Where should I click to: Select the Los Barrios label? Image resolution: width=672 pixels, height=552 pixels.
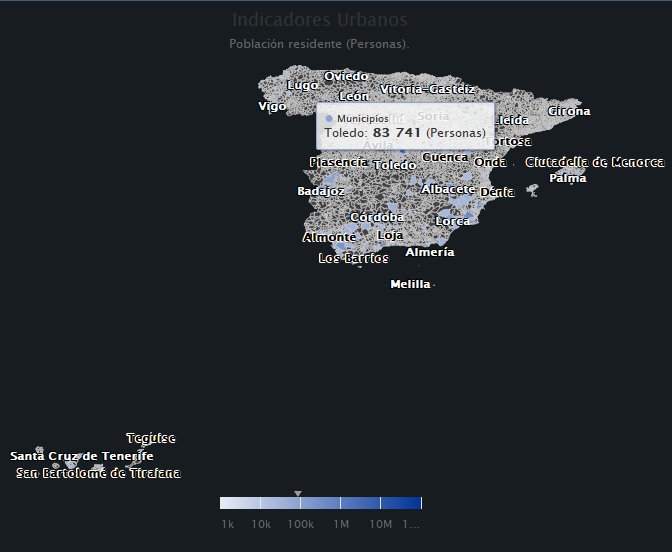pos(354,258)
